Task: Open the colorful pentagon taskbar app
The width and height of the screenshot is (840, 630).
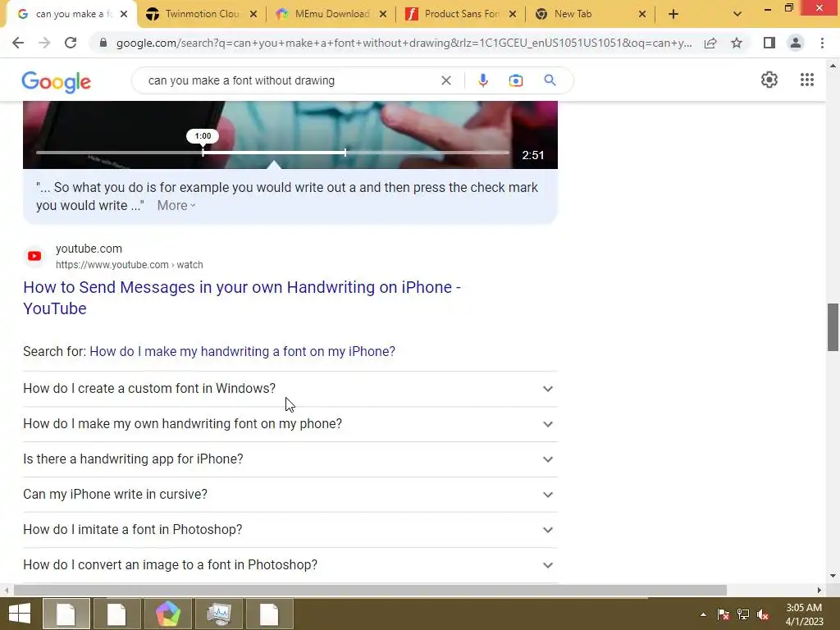Action: 167,614
